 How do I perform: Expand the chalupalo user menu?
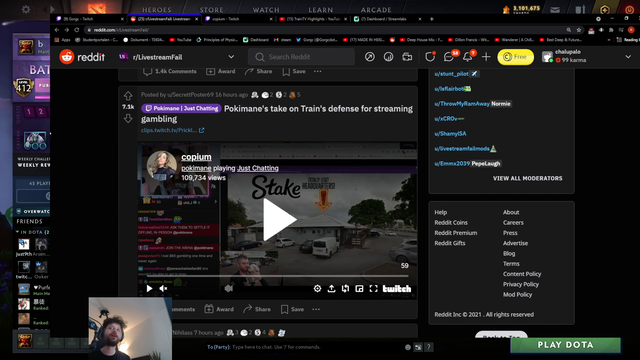point(586,57)
